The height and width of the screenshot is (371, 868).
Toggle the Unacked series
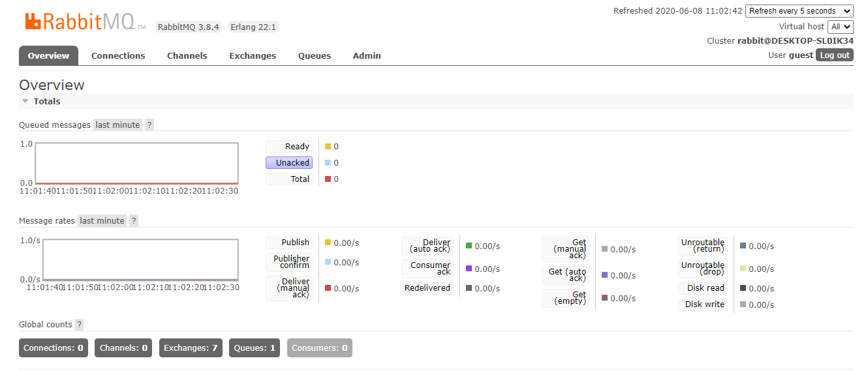point(289,162)
